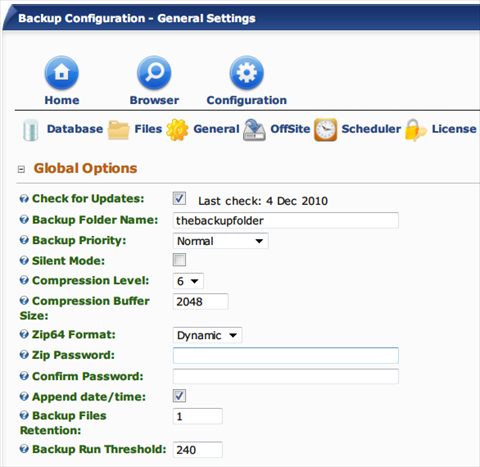Click help icon beside Compression Level
The height and width of the screenshot is (467, 480).
pyautogui.click(x=24, y=280)
